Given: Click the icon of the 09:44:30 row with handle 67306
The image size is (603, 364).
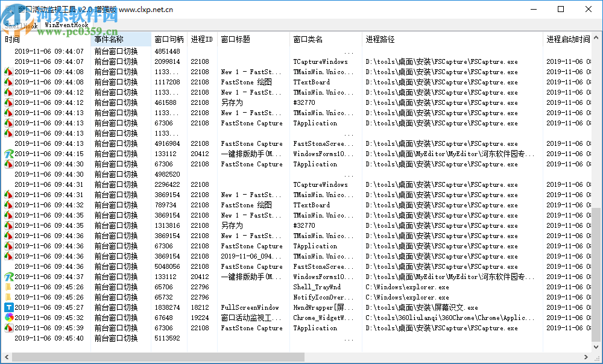Looking at the screenshot, I should (x=8, y=164).
